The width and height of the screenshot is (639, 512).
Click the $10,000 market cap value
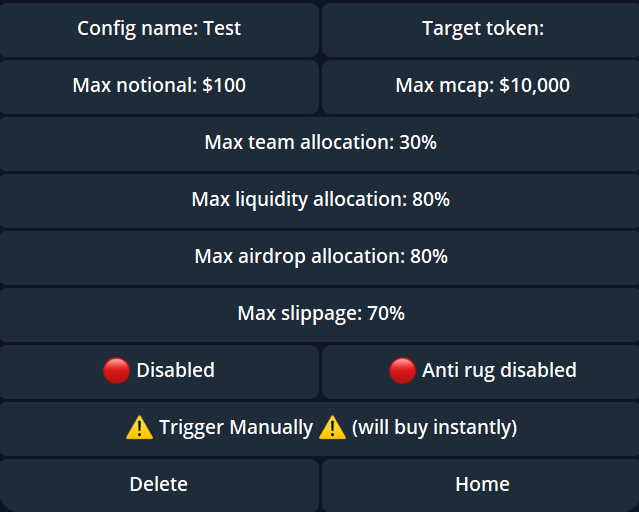533,85
